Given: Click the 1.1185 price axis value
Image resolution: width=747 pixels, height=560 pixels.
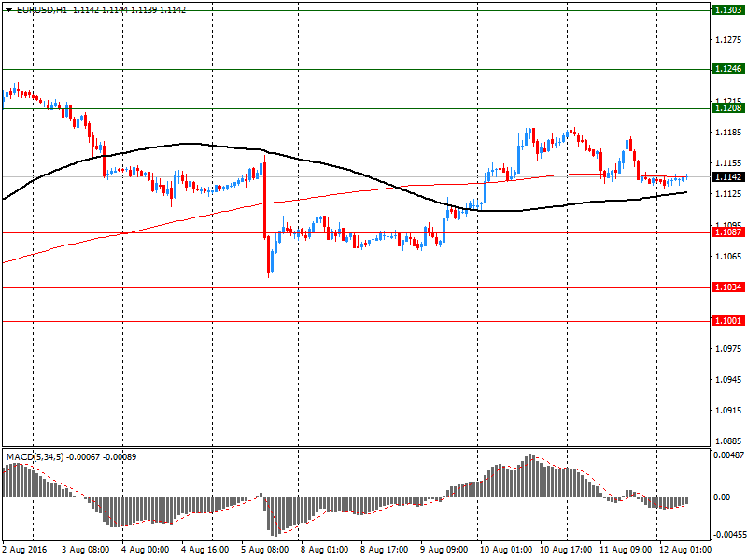Looking at the screenshot, I should click(728, 133).
